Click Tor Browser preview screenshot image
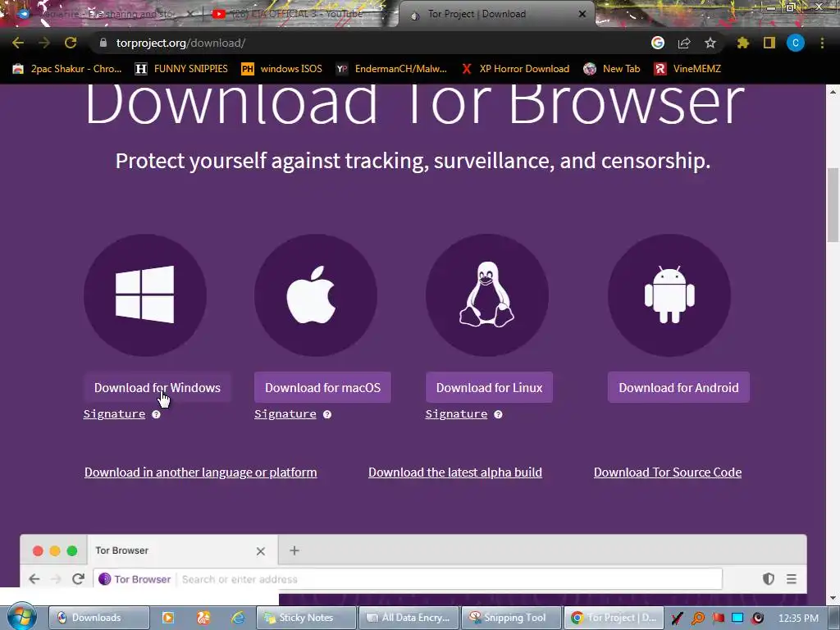Image resolution: width=840 pixels, height=630 pixels. pos(413,569)
